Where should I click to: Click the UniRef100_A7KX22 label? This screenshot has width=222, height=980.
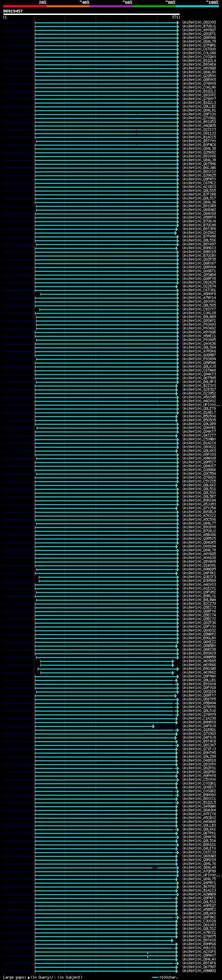coord(199,516)
